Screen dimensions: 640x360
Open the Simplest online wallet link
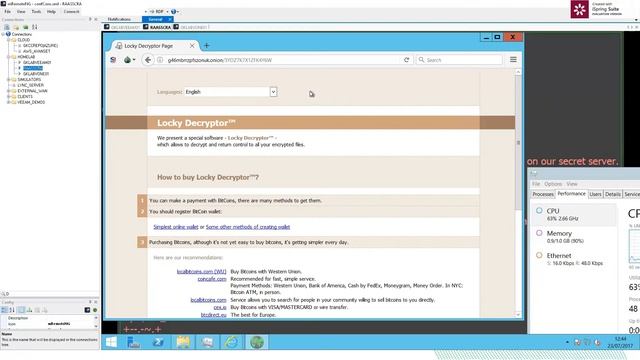tap(176, 227)
